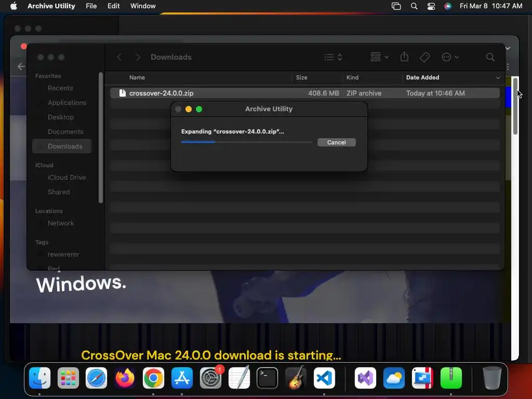Image resolution: width=532 pixels, height=399 pixels.
Task: Open System Settings from the Dock
Action: click(210, 378)
